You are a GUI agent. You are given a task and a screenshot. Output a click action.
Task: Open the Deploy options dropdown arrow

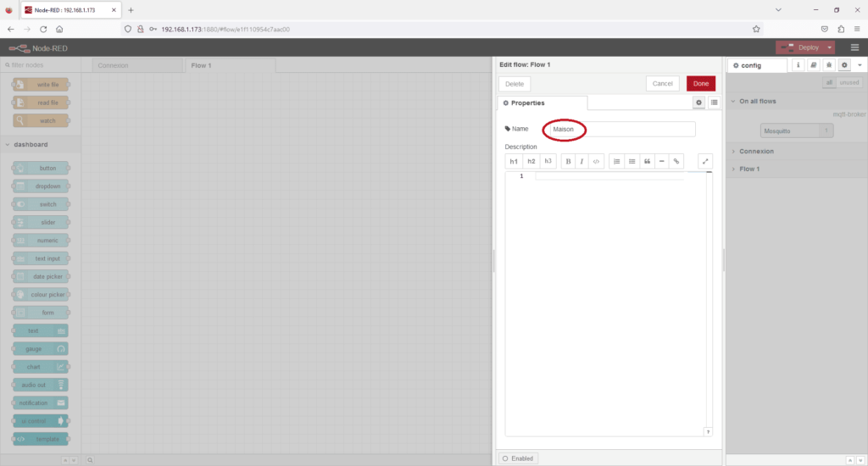831,47
